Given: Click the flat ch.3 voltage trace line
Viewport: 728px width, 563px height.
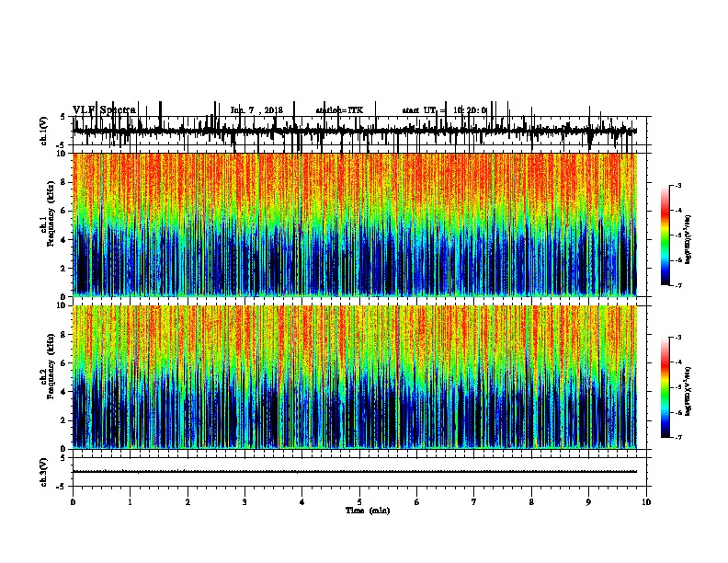Looking at the screenshot, I should [355, 472].
